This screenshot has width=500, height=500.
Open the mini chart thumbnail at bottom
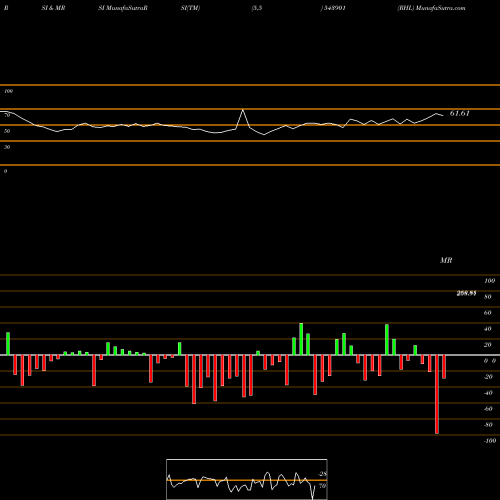click(x=247, y=479)
